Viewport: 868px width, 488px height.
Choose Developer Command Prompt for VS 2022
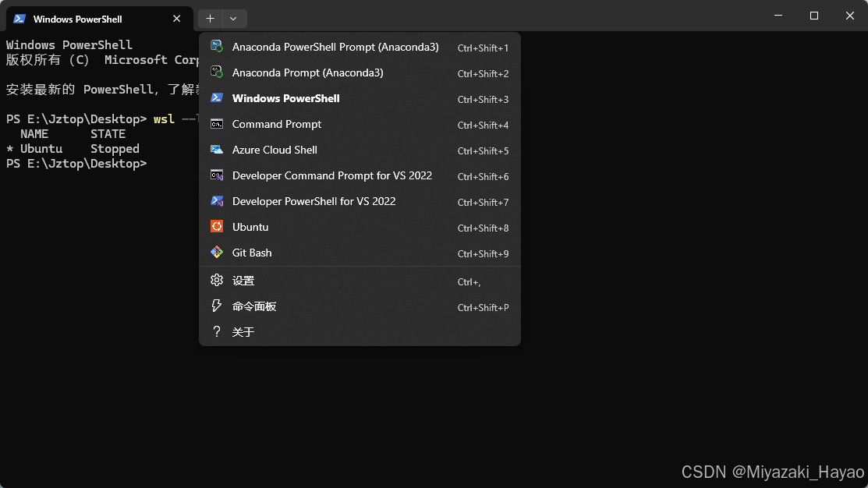(331, 175)
